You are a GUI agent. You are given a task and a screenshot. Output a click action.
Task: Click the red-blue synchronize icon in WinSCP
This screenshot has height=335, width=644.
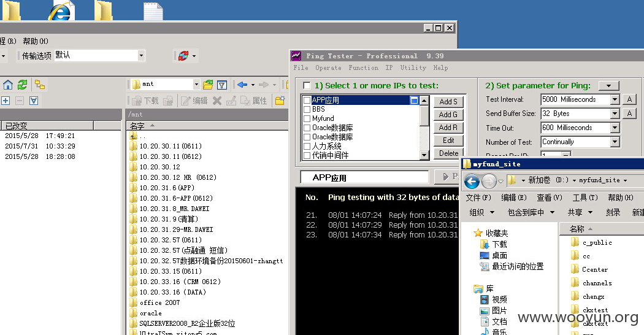tap(183, 55)
